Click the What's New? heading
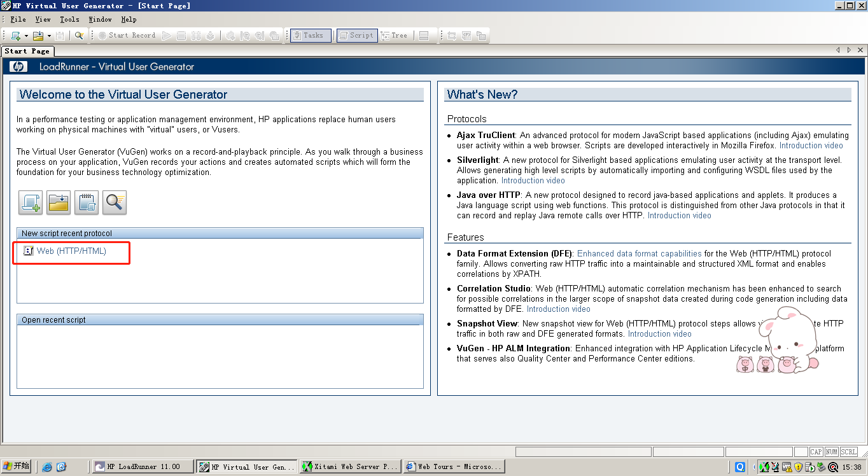Viewport: 868px width, 476px height. tap(482, 95)
